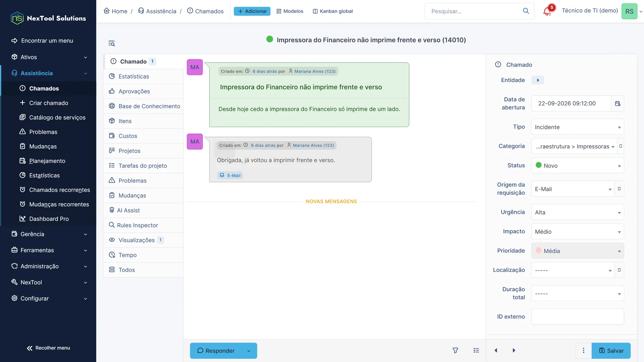The height and width of the screenshot is (362, 644).
Task: Expand the Administração sidebar menu
Action: tap(48, 266)
